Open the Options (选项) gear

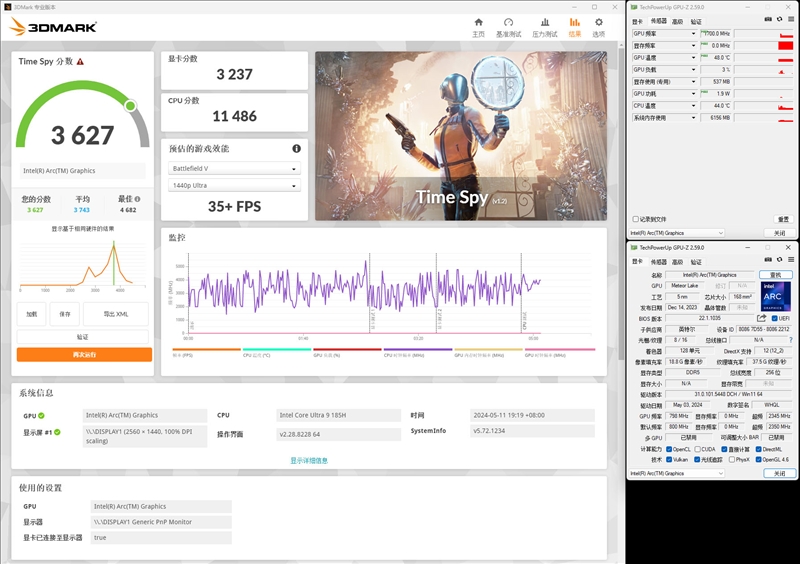click(x=598, y=28)
